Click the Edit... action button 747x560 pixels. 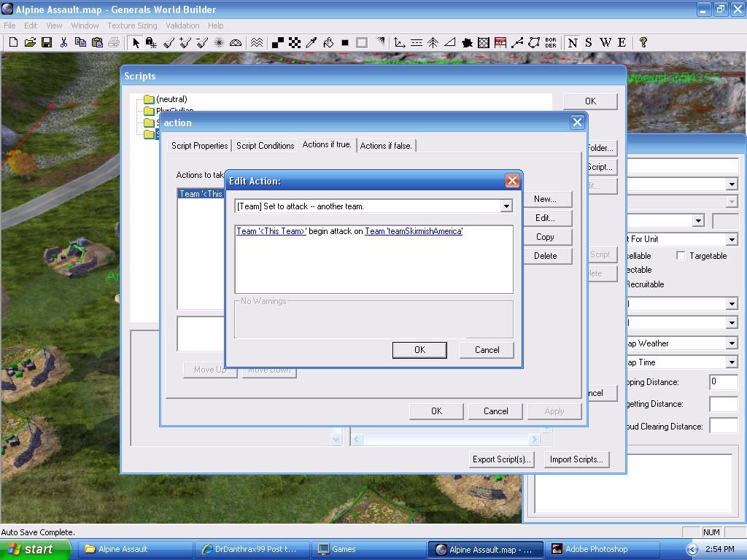point(545,218)
